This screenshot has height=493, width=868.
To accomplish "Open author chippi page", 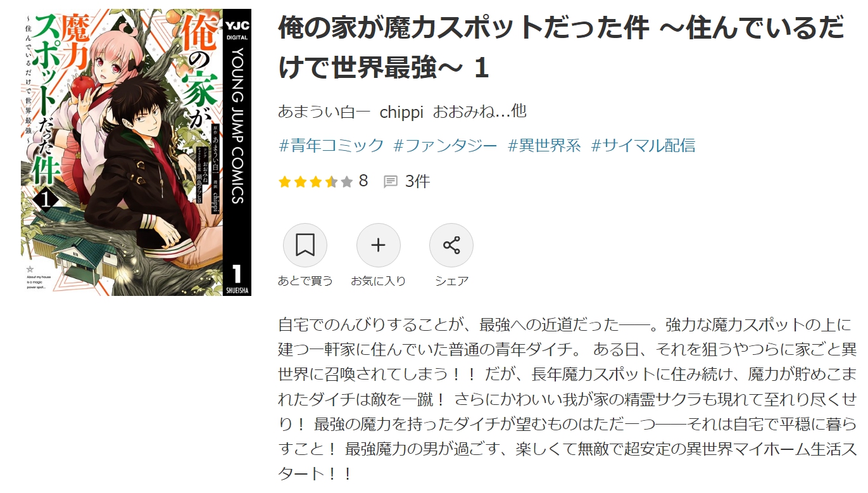I will click(401, 112).
